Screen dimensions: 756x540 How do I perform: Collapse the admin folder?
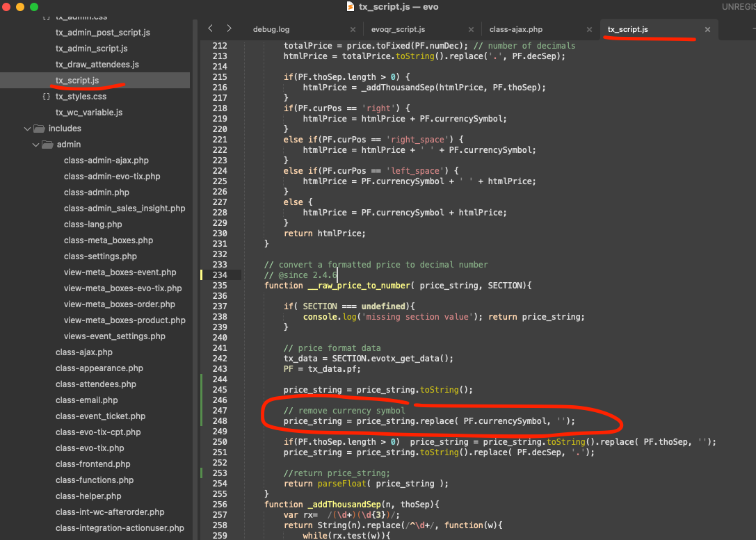pos(35,145)
